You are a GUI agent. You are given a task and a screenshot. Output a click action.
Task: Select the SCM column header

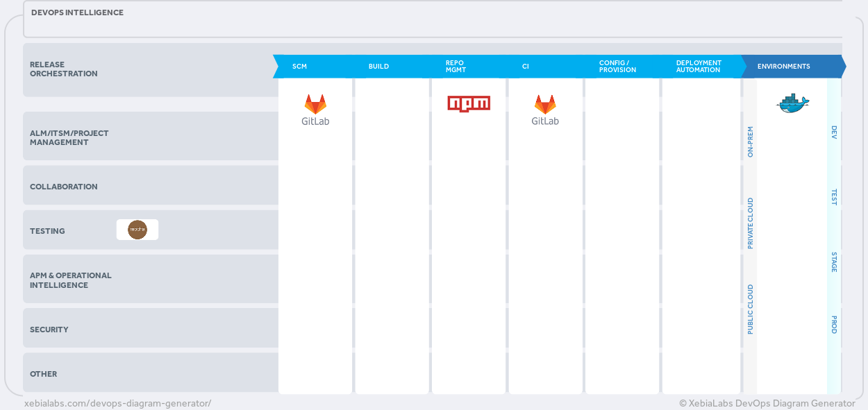299,67
